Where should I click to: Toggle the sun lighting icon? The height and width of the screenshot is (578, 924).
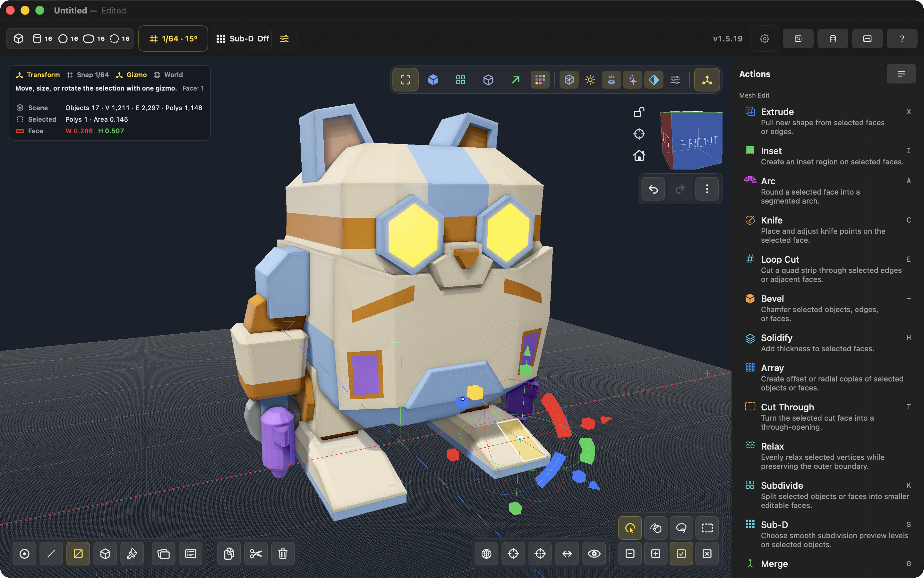tap(590, 80)
